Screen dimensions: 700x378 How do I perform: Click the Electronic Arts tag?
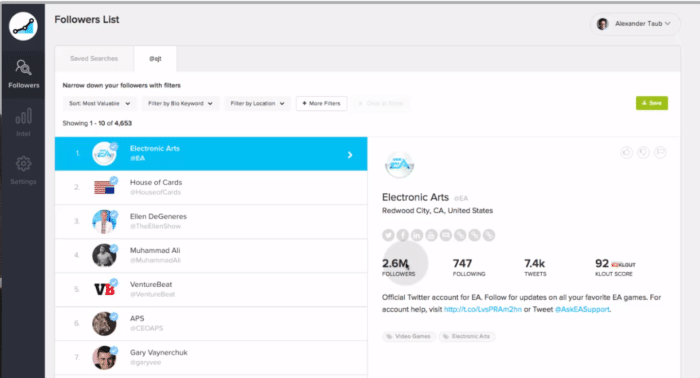click(x=467, y=336)
